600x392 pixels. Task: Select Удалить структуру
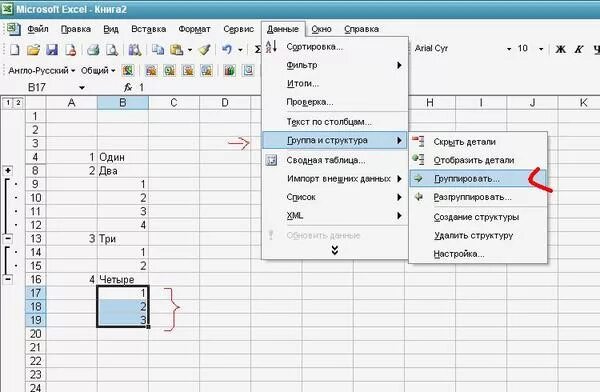click(478, 235)
